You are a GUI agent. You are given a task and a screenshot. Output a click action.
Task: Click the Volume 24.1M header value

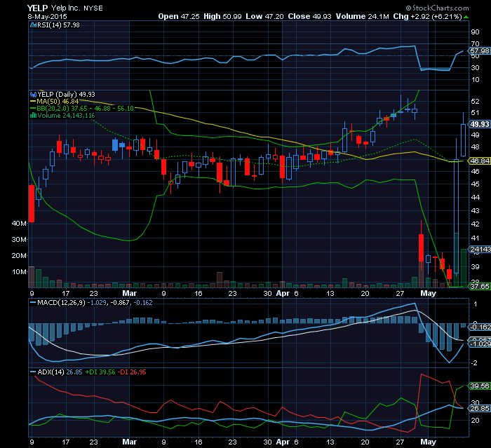tap(363, 17)
